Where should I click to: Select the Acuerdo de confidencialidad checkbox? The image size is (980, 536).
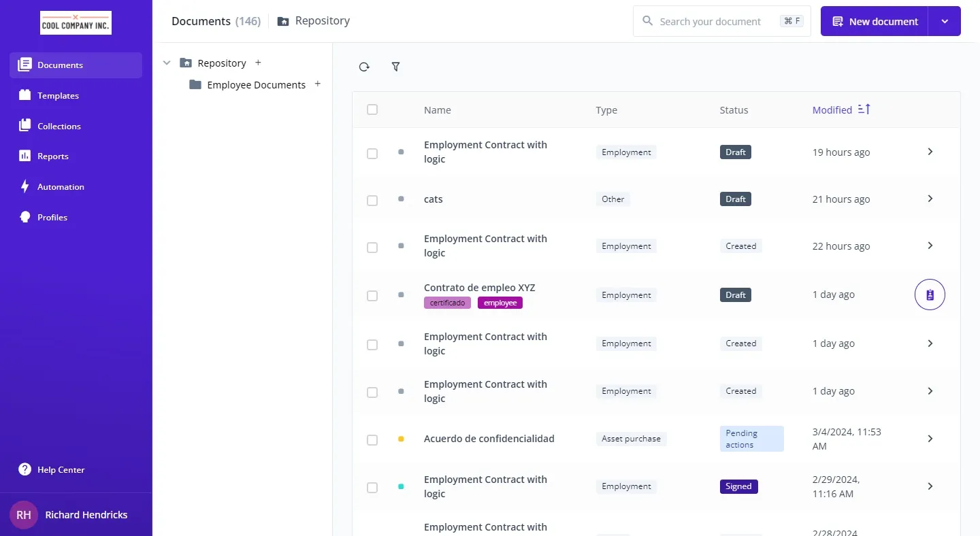372,440
